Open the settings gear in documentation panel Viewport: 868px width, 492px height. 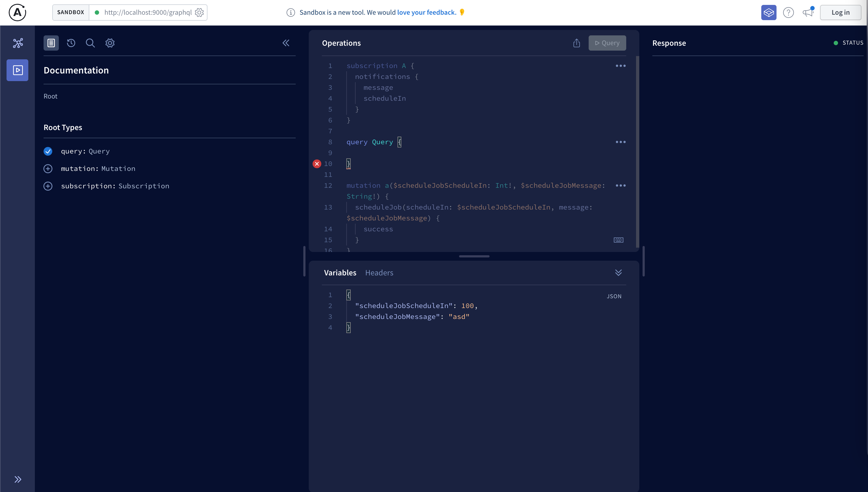click(110, 43)
